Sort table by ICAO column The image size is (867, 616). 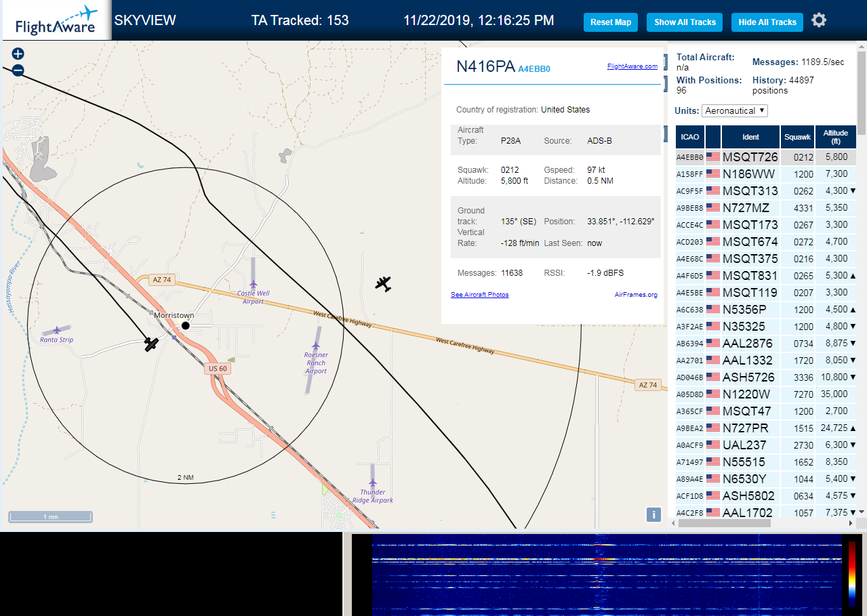coord(690,137)
